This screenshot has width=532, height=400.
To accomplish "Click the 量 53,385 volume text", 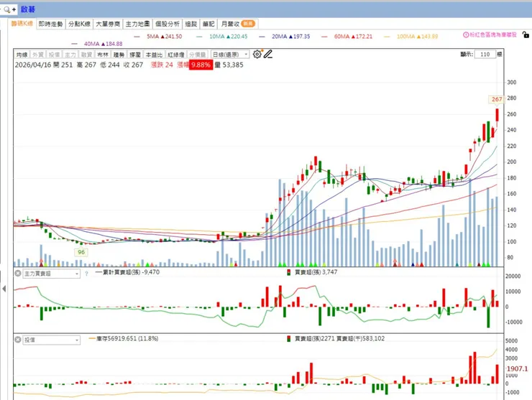I will 229,65.
